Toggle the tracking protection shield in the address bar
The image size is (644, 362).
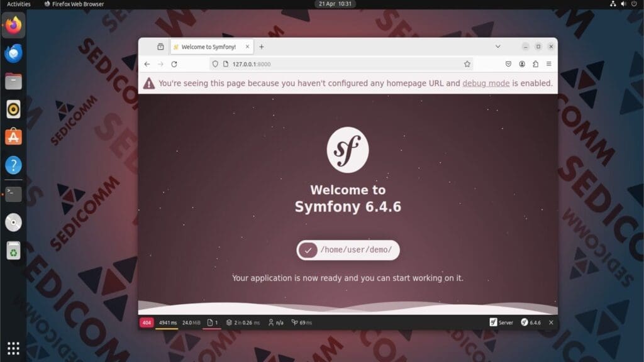tap(214, 63)
